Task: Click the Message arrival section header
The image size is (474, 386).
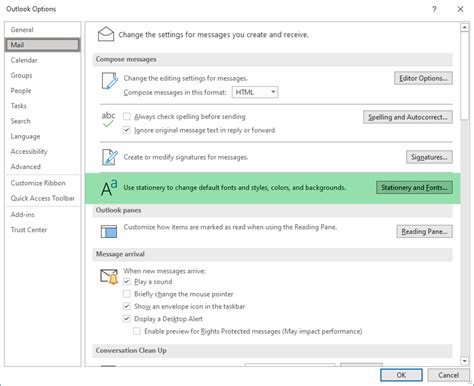Action: point(272,254)
